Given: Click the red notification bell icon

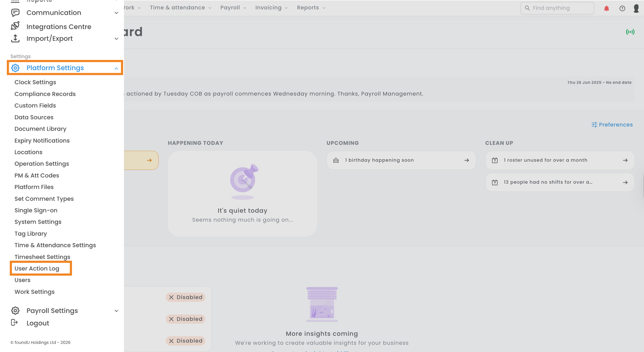Looking at the screenshot, I should (606, 8).
